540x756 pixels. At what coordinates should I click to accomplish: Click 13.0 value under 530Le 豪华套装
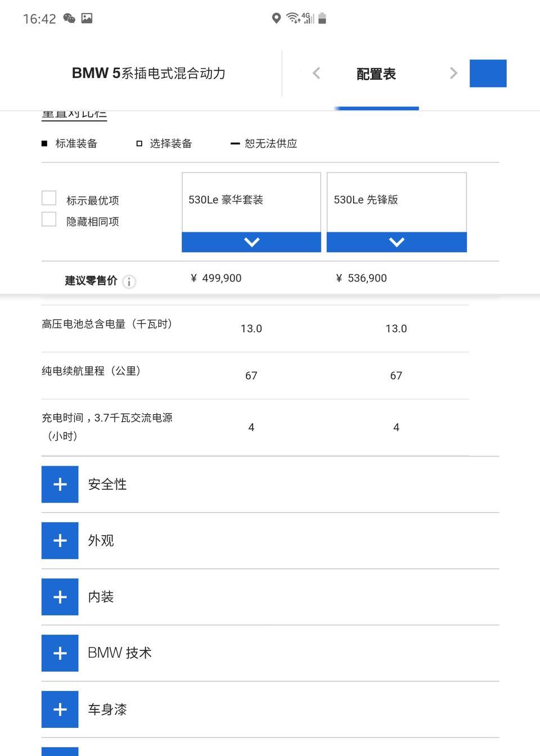[251, 328]
